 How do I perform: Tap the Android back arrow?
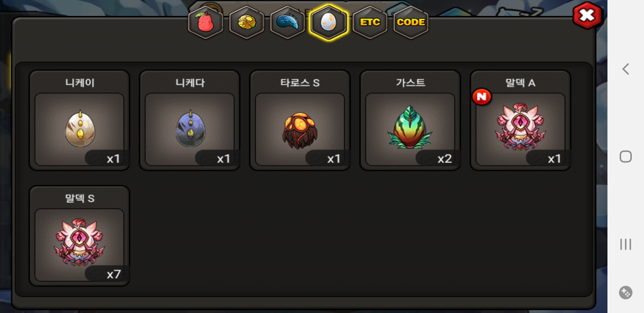[626, 69]
